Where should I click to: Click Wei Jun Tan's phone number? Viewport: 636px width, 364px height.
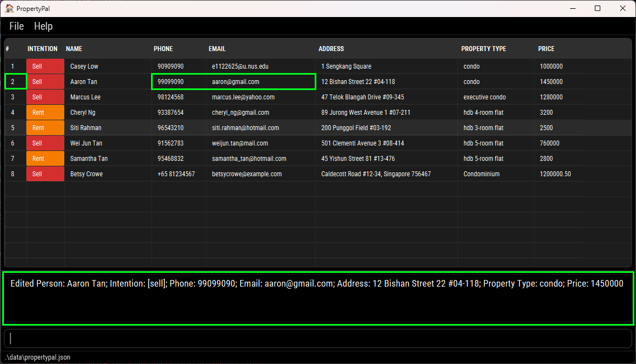[170, 143]
